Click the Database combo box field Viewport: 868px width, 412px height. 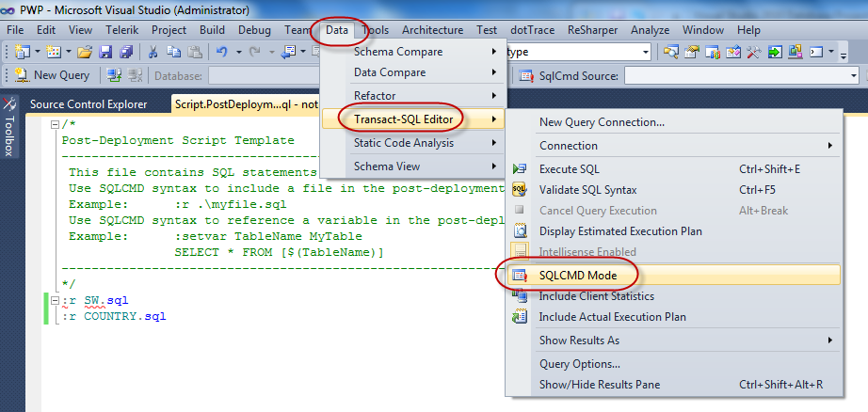(262, 76)
